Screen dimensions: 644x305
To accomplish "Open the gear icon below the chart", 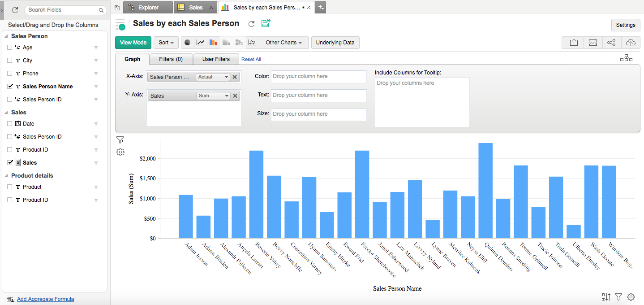I will click(x=631, y=296).
